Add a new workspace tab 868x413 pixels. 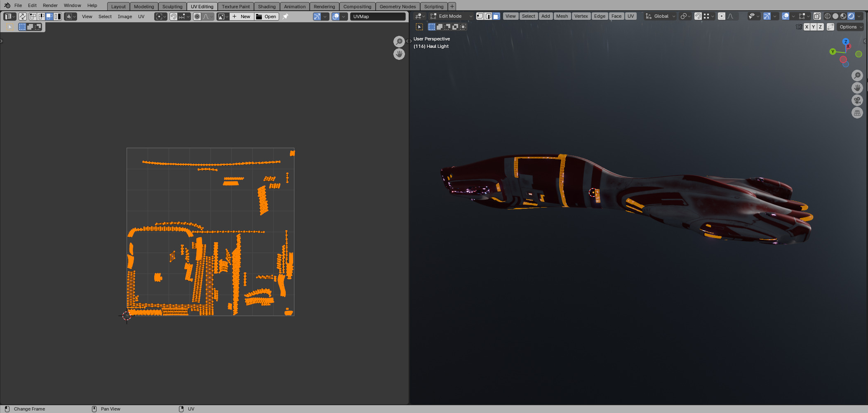coord(452,6)
